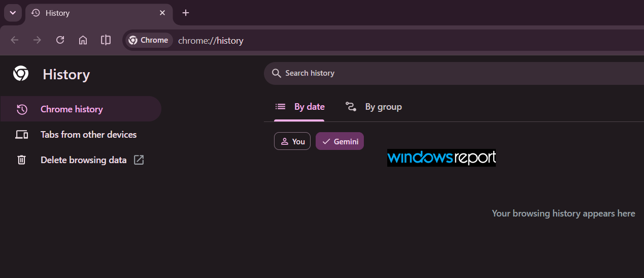
Task: Click the history clock icon in sidebar
Action: [x=22, y=109]
